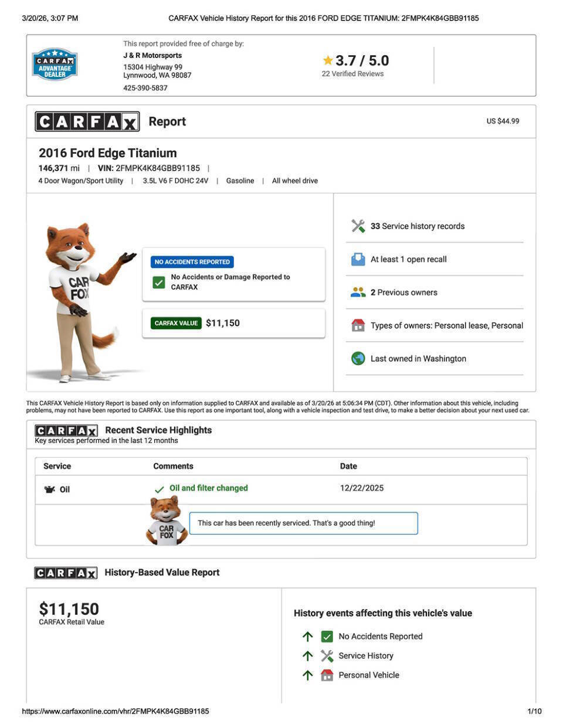Click the checkmark by Oil and filter changed
The width and height of the screenshot is (563, 728).
point(159,489)
